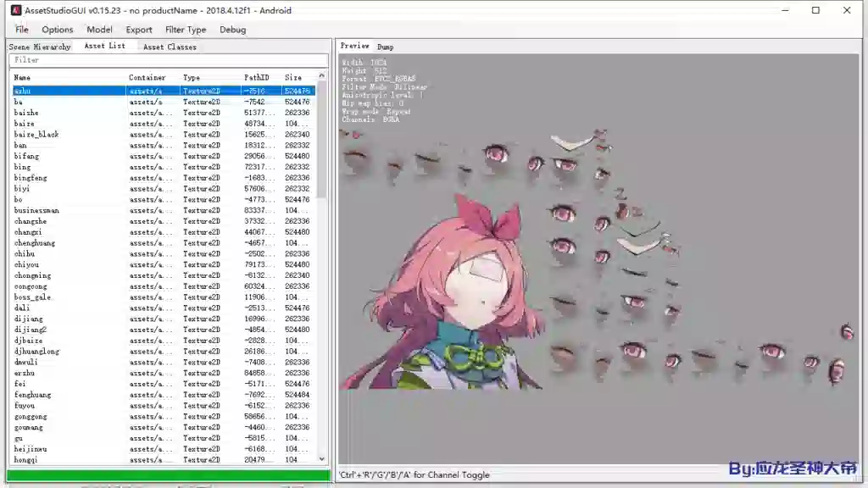This screenshot has height=488, width=868.
Task: Open the Model menu
Action: click(x=99, y=30)
